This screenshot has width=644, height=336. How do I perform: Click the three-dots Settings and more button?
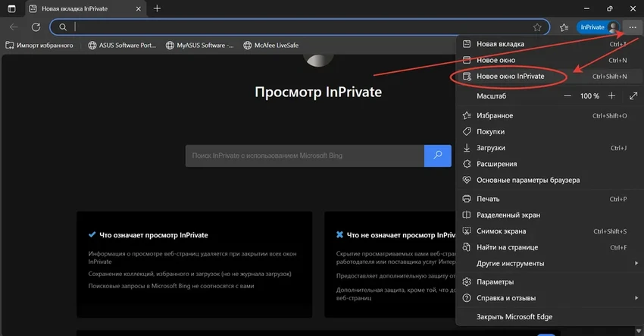pos(631,27)
